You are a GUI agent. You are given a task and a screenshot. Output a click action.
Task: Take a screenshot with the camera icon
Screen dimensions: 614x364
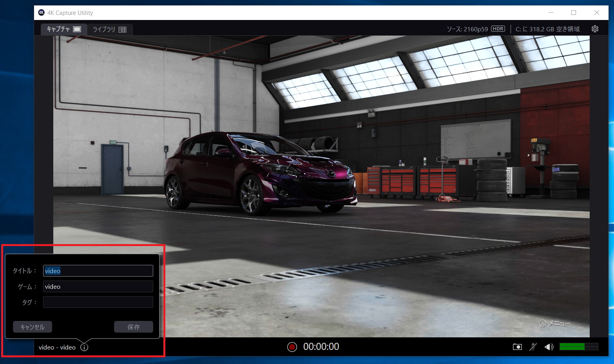(517, 347)
